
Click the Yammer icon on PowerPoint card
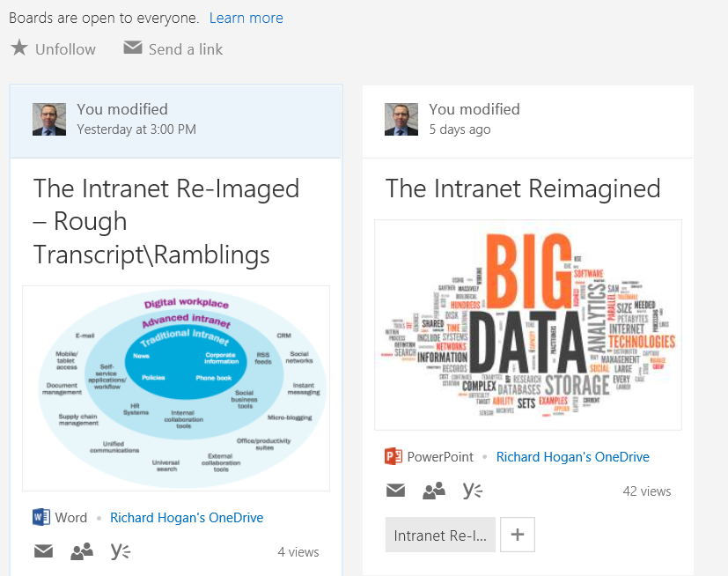pyautogui.click(x=473, y=491)
